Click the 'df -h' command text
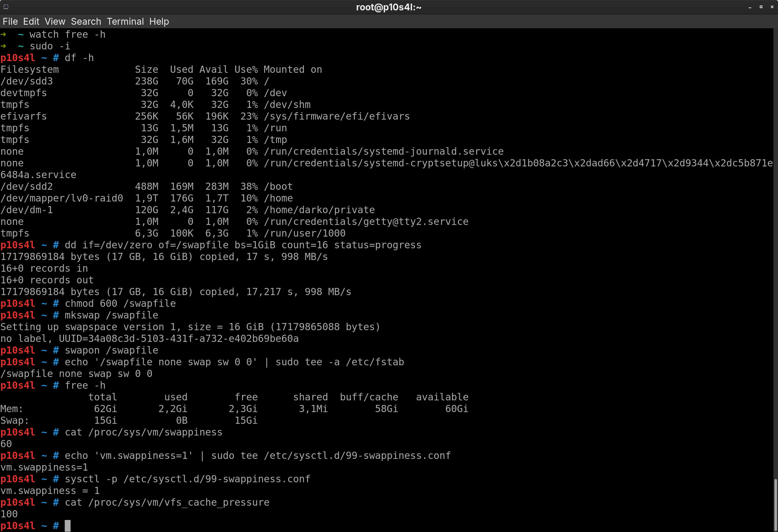Image resolution: width=778 pixels, height=532 pixels. click(79, 58)
